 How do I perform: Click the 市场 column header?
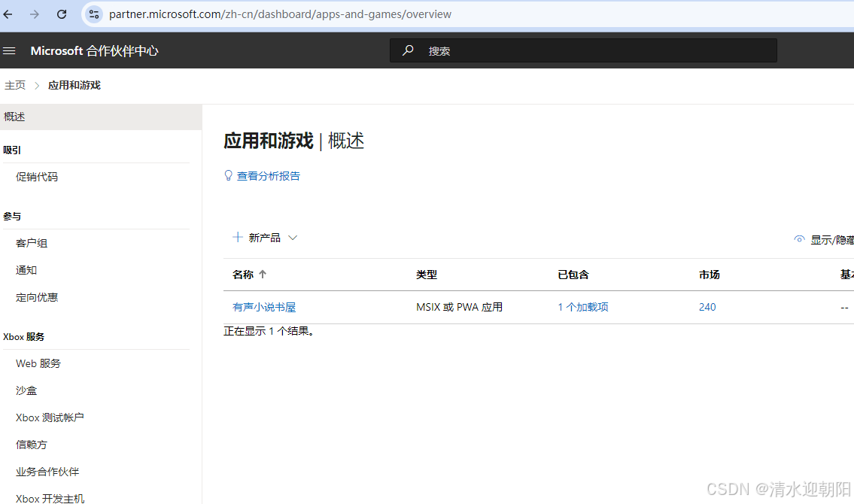tap(709, 275)
